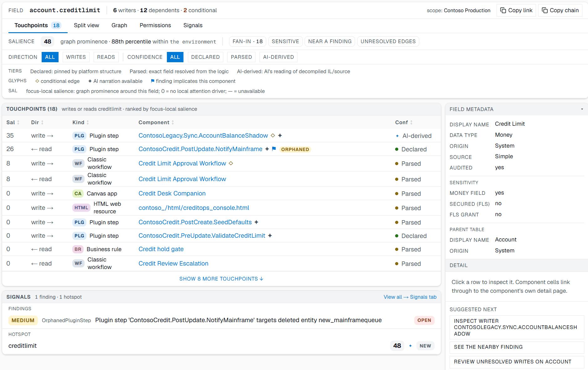This screenshot has height=370, width=588.
Task: Click the Copy link icon button
Action: click(x=516, y=10)
